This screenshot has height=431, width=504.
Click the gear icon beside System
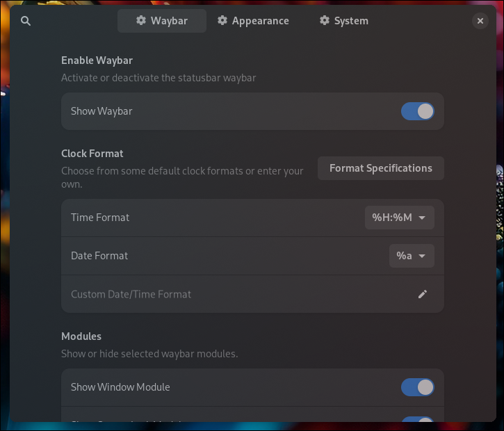[325, 21]
